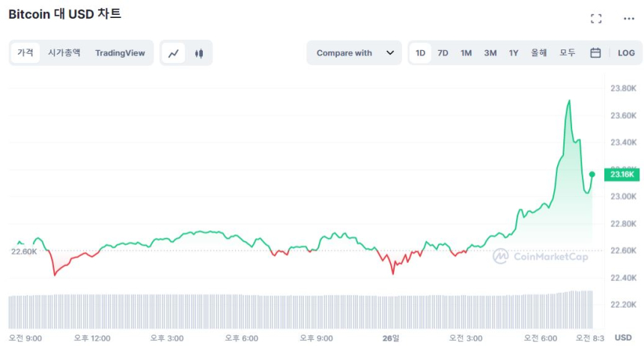The image size is (644, 346).
Task: Open the calendar date range picker
Action: [x=595, y=53]
